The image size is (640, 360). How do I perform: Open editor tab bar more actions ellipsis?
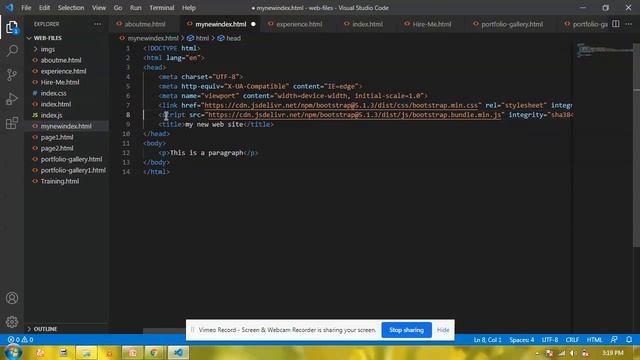pyautogui.click(x=629, y=24)
